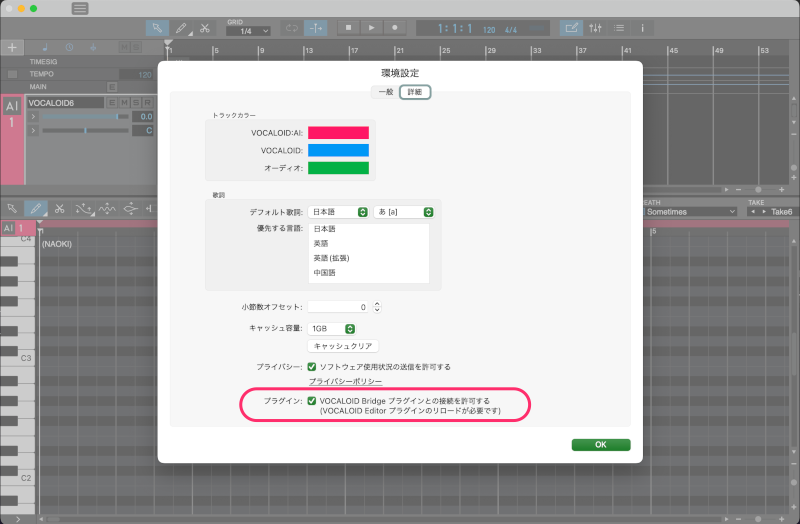This screenshot has width=800, height=524.
Task: Show the editor panel icon
Action: 571,28
